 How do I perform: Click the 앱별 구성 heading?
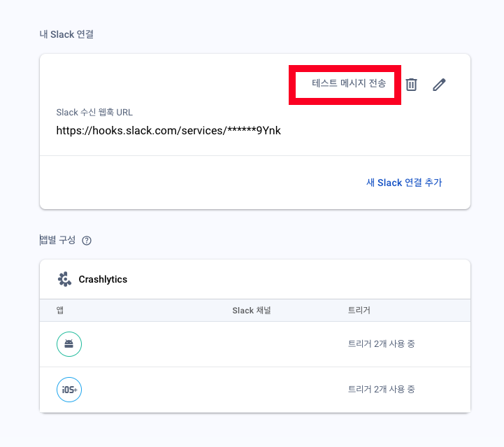[57, 240]
